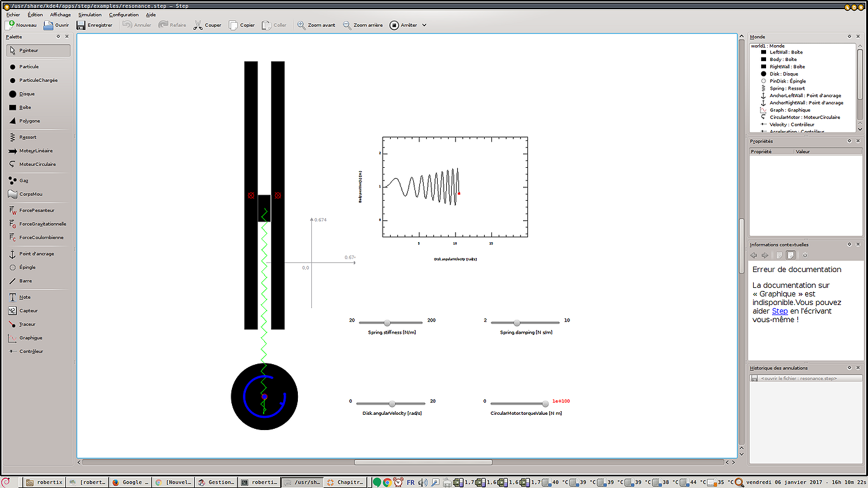Close the Palette panel
This screenshot has height=488, width=868.
[x=67, y=37]
